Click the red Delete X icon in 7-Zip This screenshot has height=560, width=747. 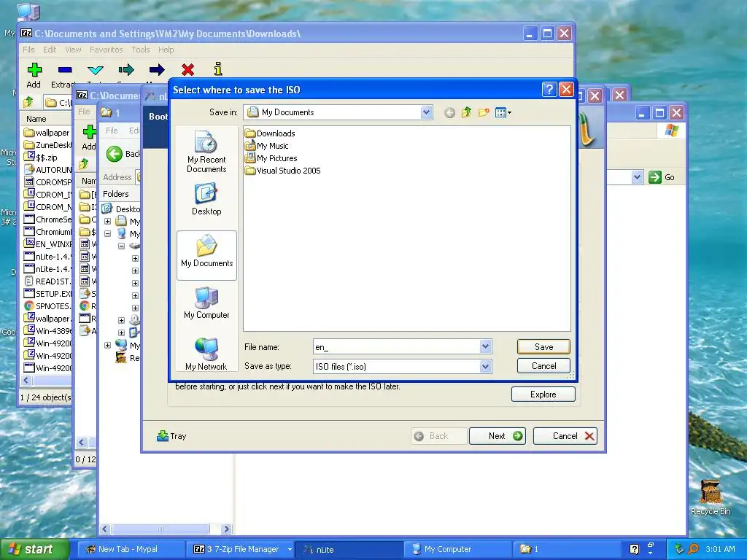[187, 70]
